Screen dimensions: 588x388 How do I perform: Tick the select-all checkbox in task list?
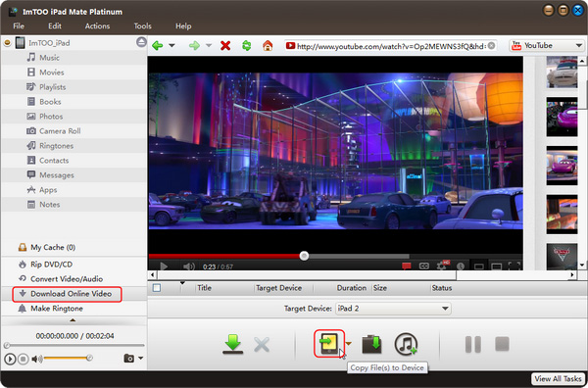click(157, 288)
